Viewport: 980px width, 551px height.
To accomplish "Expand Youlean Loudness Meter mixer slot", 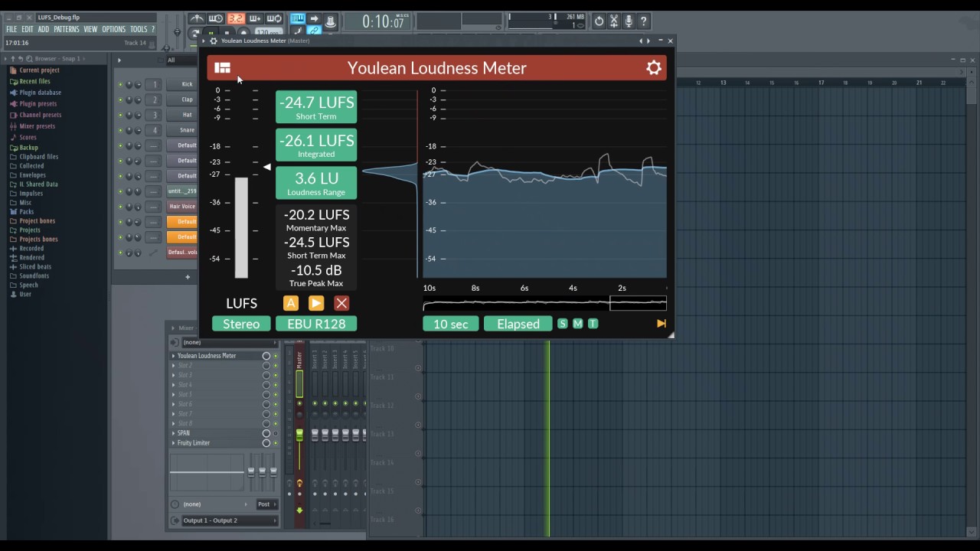I will tap(174, 356).
